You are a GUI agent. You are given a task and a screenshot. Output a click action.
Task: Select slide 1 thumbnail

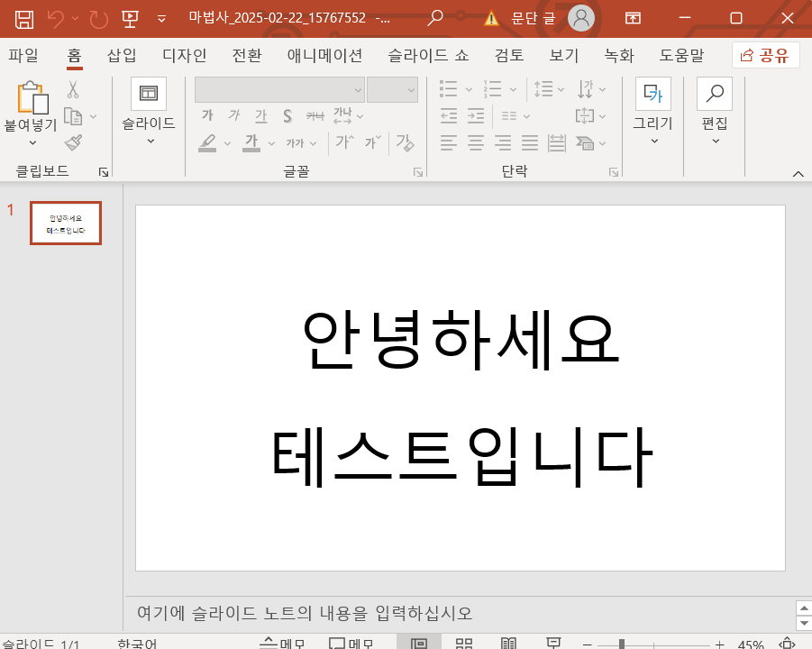tap(66, 224)
